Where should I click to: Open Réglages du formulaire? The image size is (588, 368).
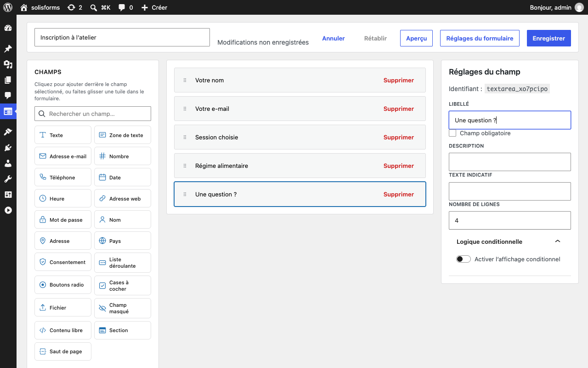[480, 38]
